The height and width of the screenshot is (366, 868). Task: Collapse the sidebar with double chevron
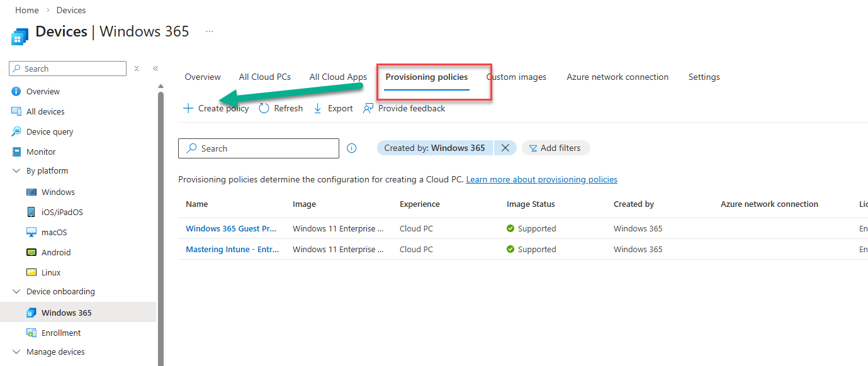(x=155, y=69)
